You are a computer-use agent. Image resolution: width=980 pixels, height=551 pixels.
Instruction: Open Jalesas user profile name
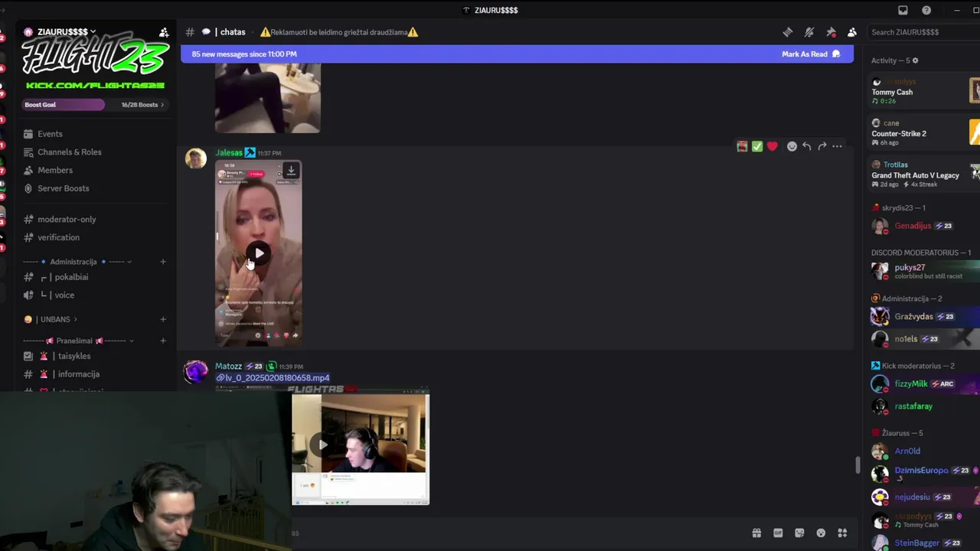pyautogui.click(x=228, y=152)
